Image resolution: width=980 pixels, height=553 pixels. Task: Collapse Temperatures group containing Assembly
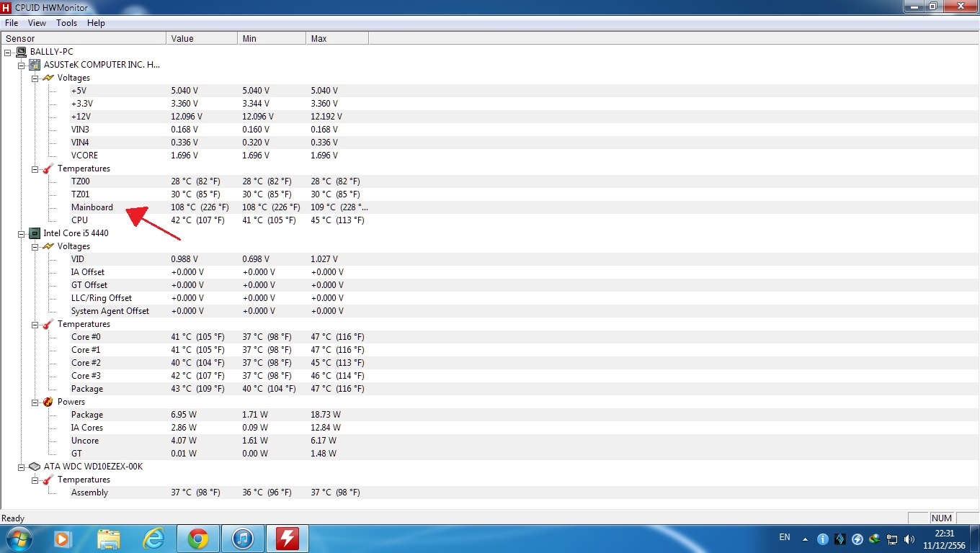click(x=35, y=480)
